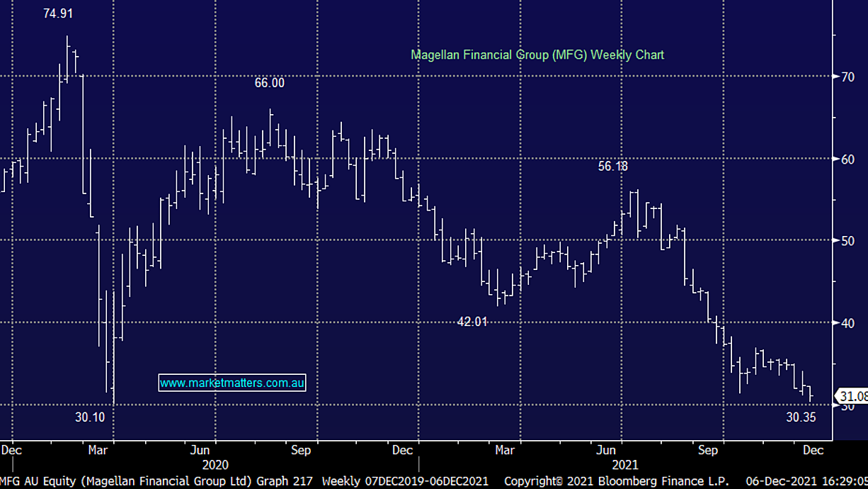Click the 60 value on price axis
The image size is (868, 489).
coord(847,159)
